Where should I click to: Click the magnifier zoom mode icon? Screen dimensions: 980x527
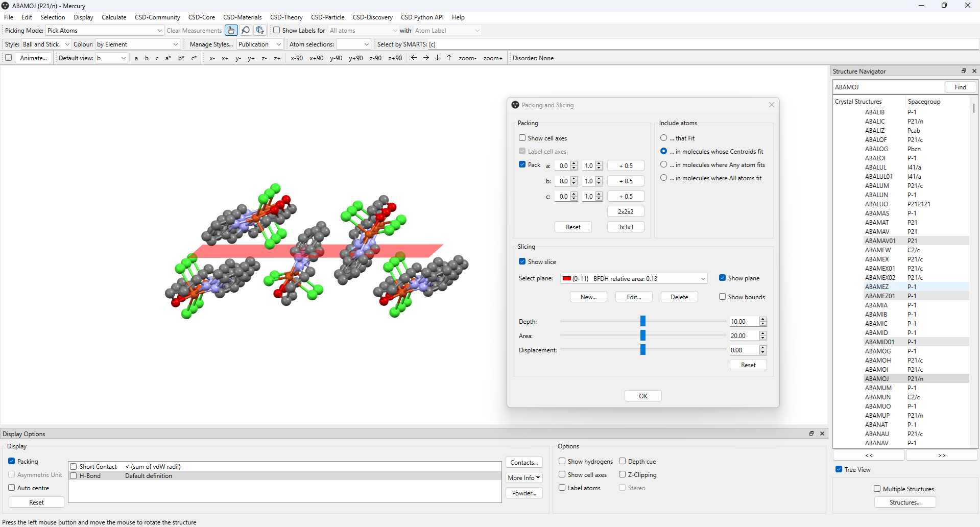tap(246, 31)
